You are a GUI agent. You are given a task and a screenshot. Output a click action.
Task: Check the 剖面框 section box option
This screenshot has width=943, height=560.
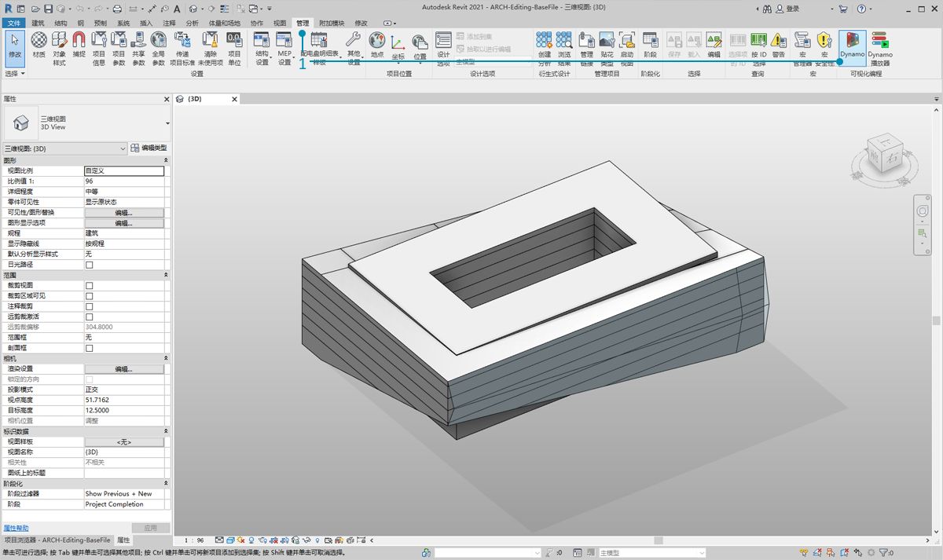tap(89, 348)
